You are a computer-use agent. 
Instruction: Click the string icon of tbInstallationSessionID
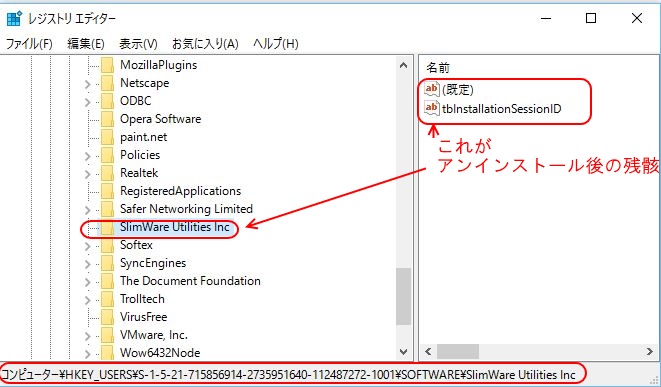click(432, 108)
